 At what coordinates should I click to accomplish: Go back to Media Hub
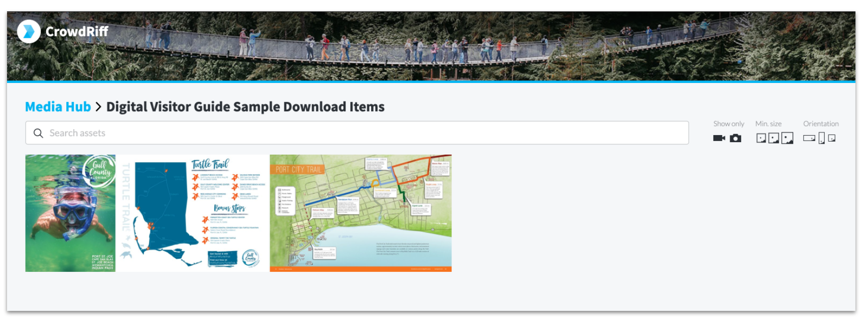58,107
